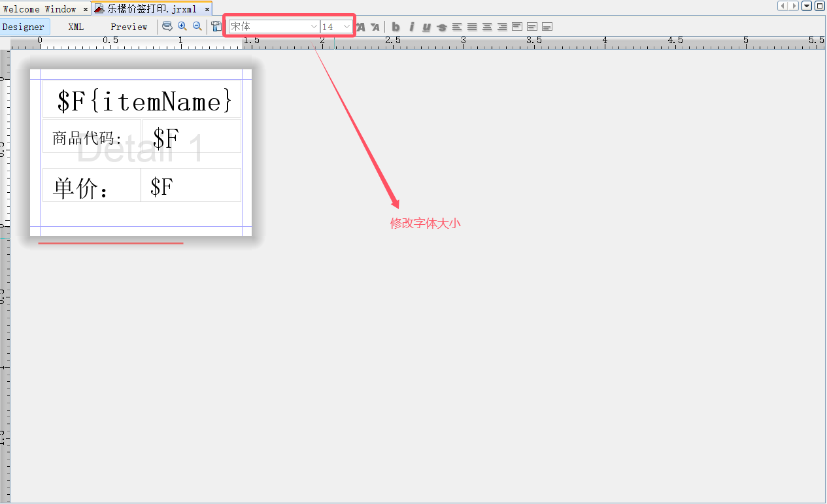
Task: Toggle underline formatting
Action: pos(426,27)
